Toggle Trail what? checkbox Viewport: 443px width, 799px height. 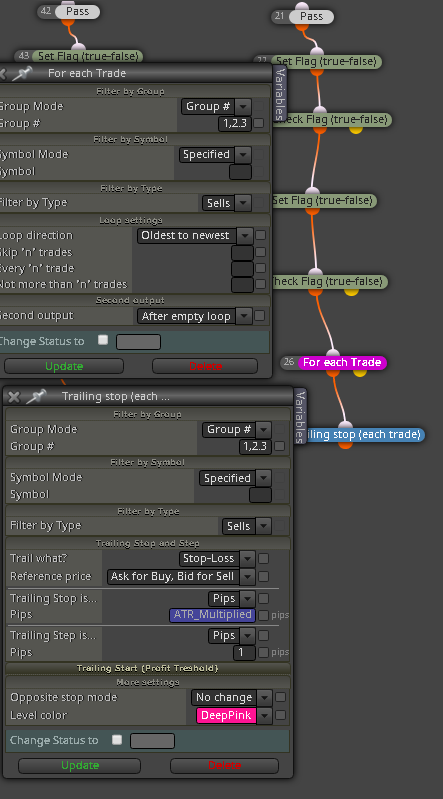point(263,558)
